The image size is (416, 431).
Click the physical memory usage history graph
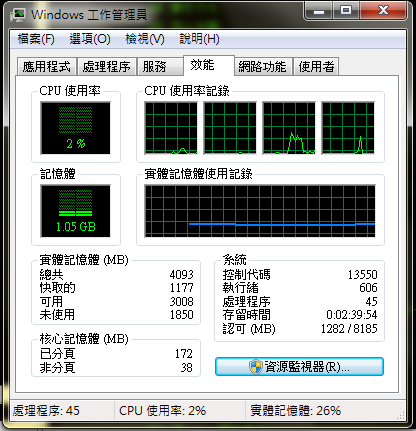click(260, 211)
